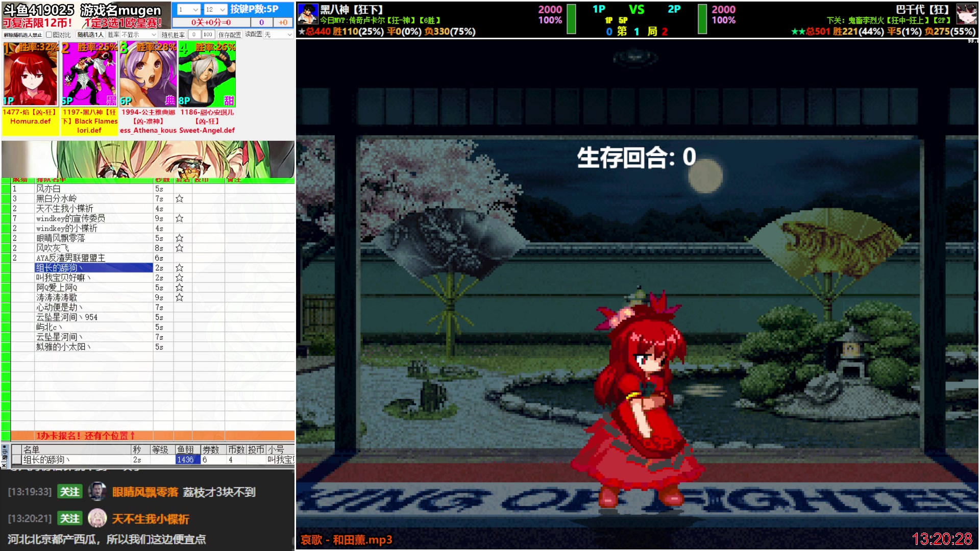Viewport: 980px width, 551px height.
Task: Click the highlighted 1436 鱼翅 cell
Action: pyautogui.click(x=187, y=460)
